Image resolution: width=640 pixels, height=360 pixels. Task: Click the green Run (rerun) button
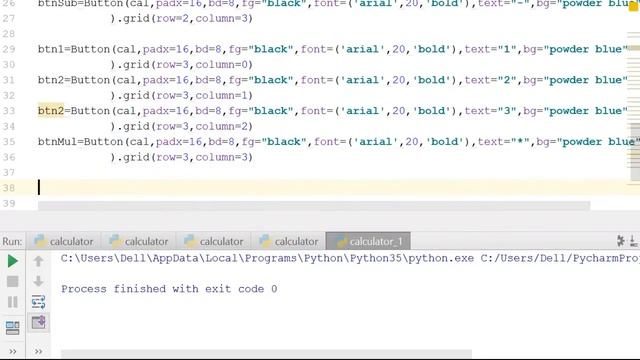tap(13, 261)
